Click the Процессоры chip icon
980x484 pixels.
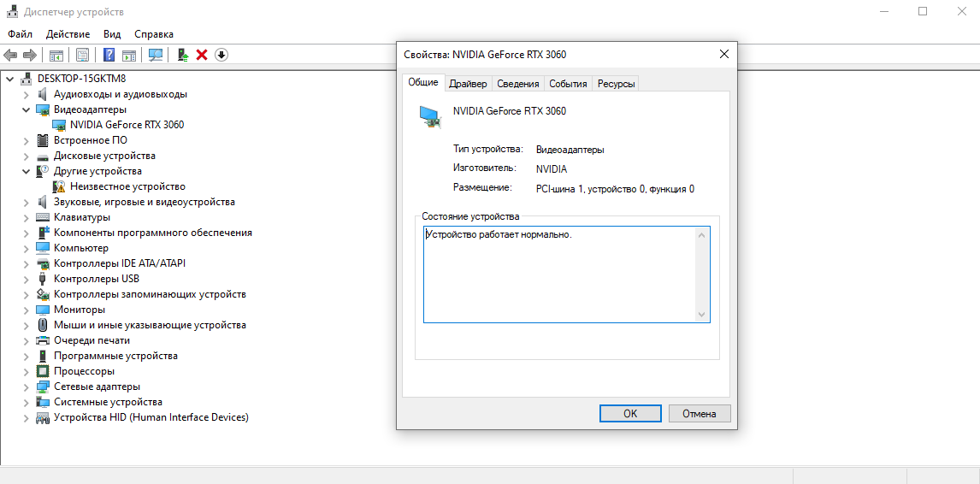pos(43,371)
